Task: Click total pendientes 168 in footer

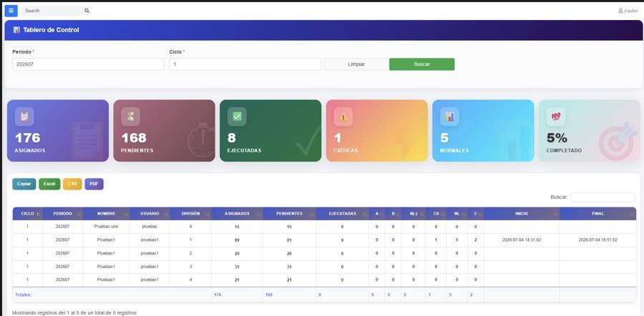Action: click(x=269, y=295)
